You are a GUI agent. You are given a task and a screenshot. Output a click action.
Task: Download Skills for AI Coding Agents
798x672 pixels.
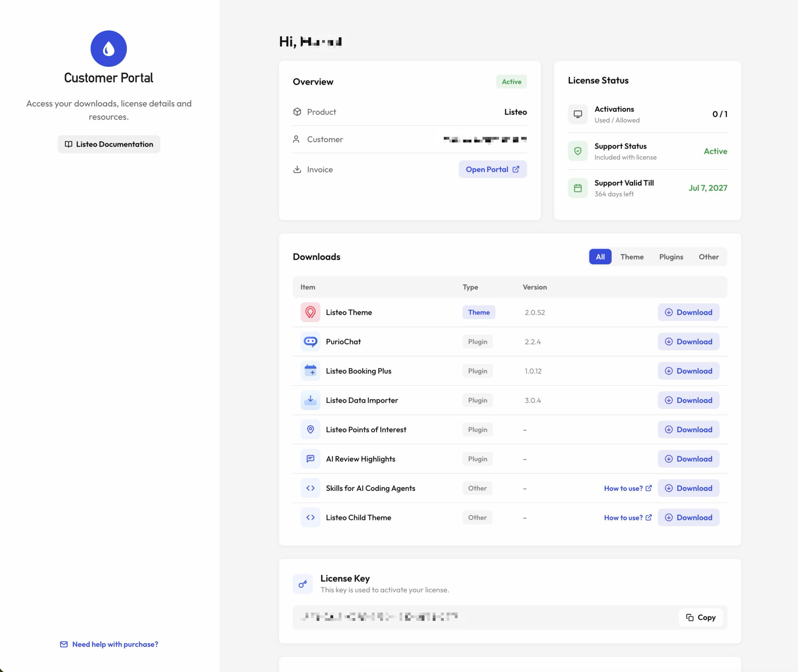tap(689, 488)
